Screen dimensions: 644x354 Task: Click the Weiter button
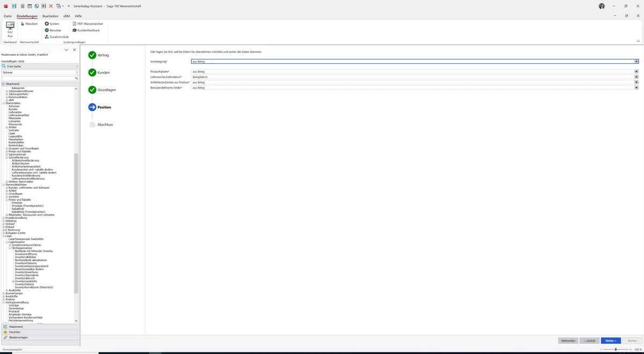611,341
